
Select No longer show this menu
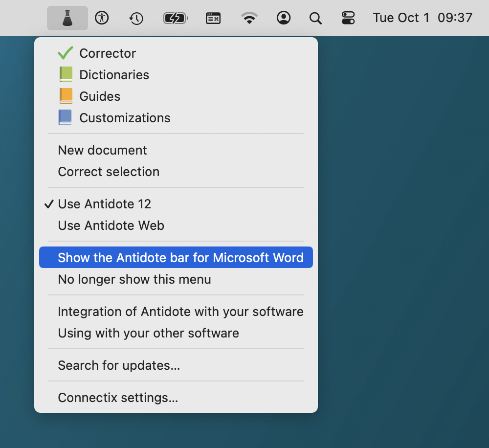[x=176, y=279]
